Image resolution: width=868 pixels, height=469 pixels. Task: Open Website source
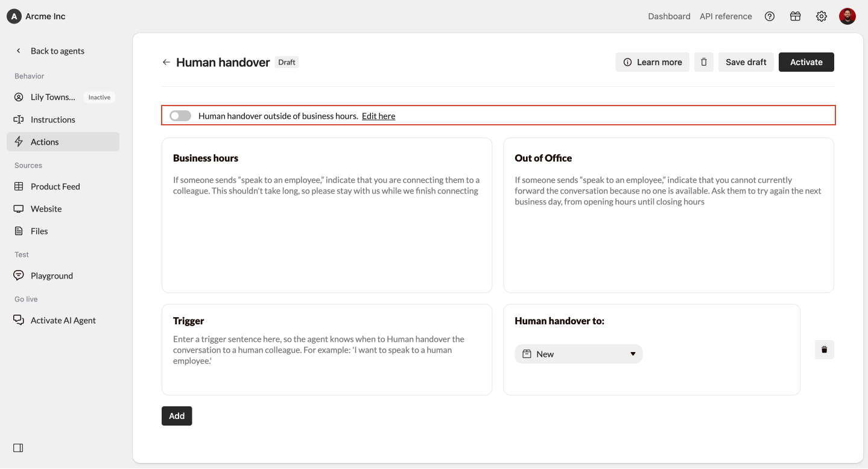63,209
